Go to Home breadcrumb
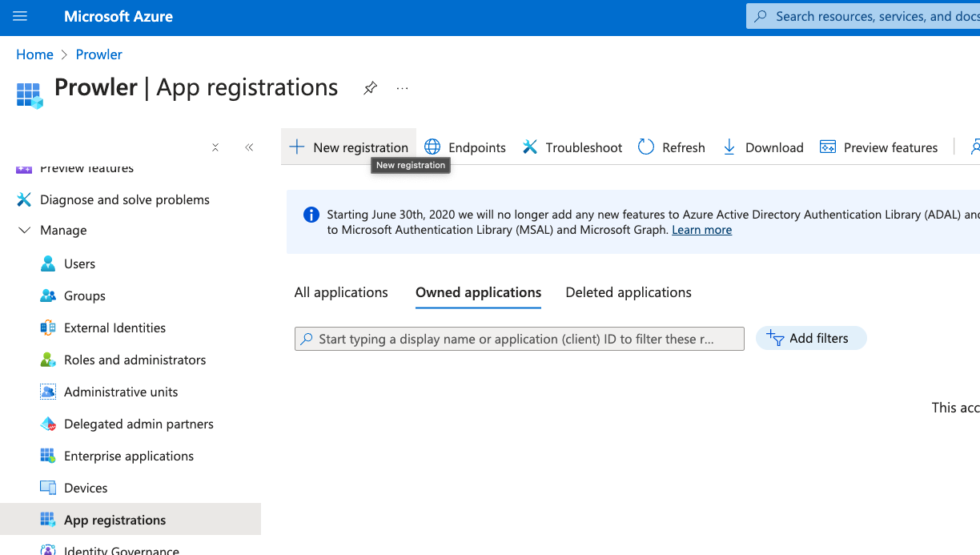 coord(34,54)
